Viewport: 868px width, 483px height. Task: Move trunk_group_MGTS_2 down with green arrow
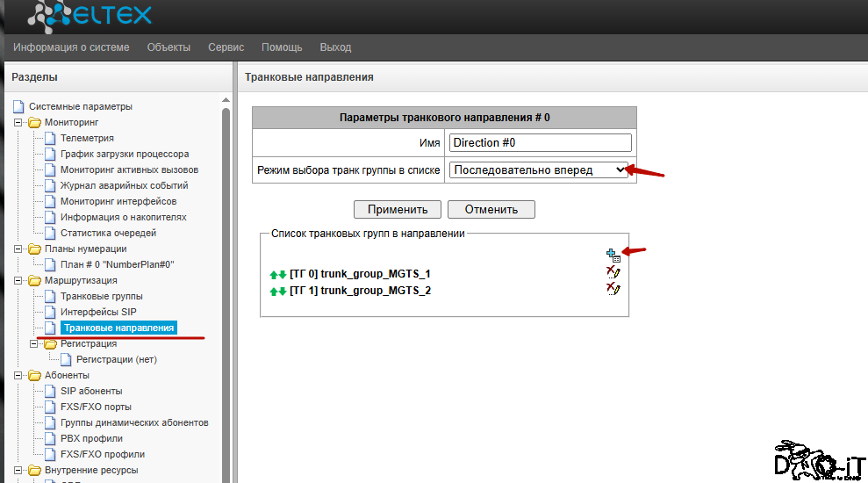(x=283, y=292)
